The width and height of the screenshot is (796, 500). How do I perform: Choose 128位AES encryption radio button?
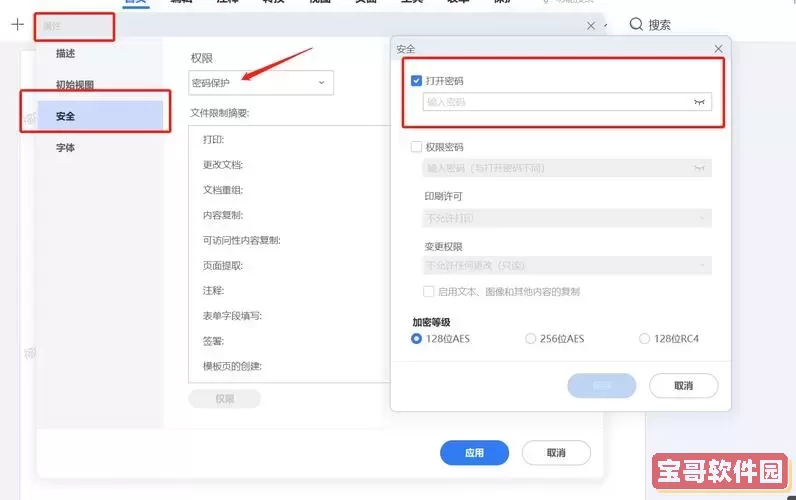[x=417, y=339]
